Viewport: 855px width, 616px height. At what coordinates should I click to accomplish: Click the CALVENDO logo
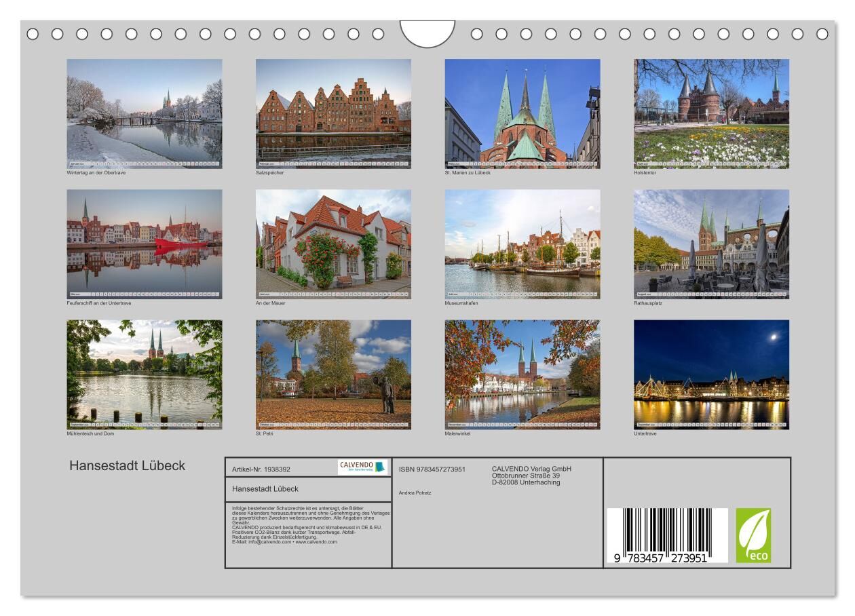362,467
